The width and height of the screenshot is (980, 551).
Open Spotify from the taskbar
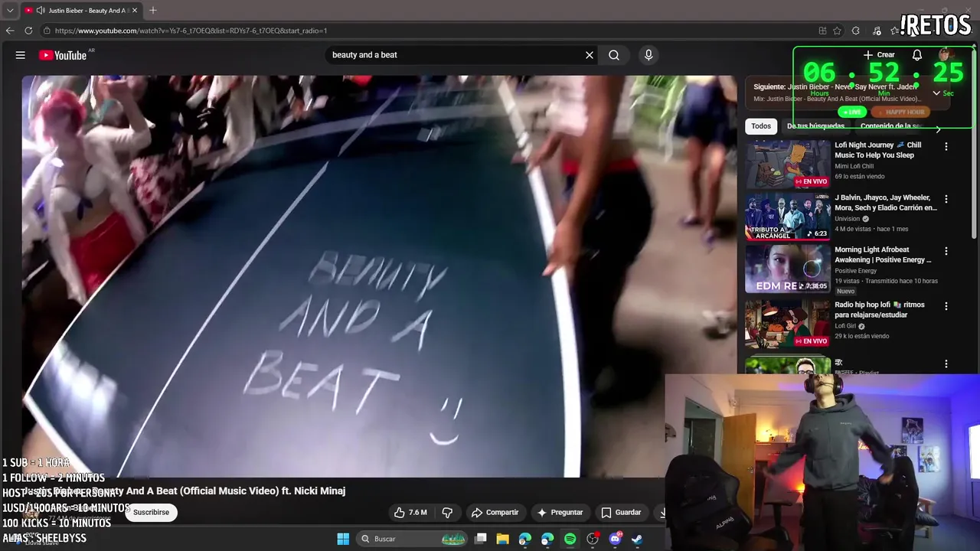570,539
